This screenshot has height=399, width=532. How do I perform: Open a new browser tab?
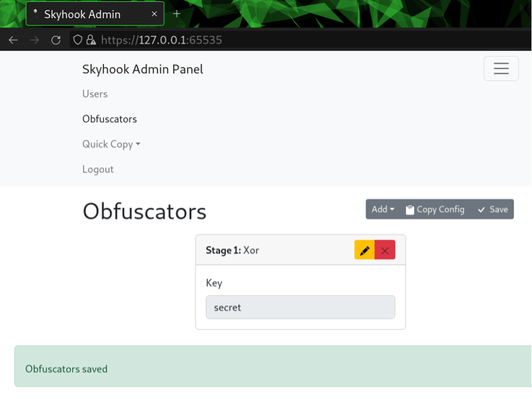pyautogui.click(x=176, y=14)
